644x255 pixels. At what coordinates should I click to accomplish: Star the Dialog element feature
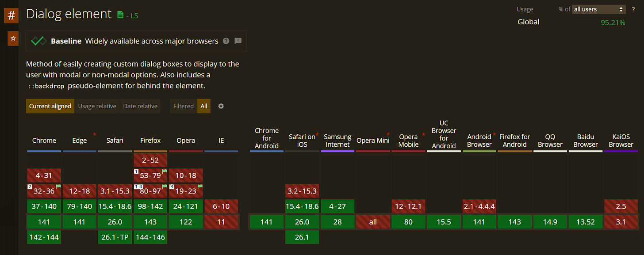tap(13, 39)
